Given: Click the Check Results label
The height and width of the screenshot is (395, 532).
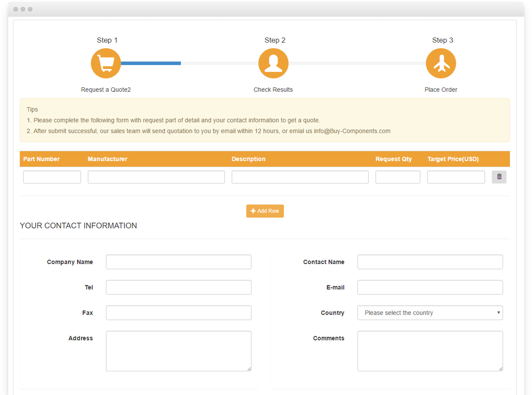Looking at the screenshot, I should (x=273, y=89).
